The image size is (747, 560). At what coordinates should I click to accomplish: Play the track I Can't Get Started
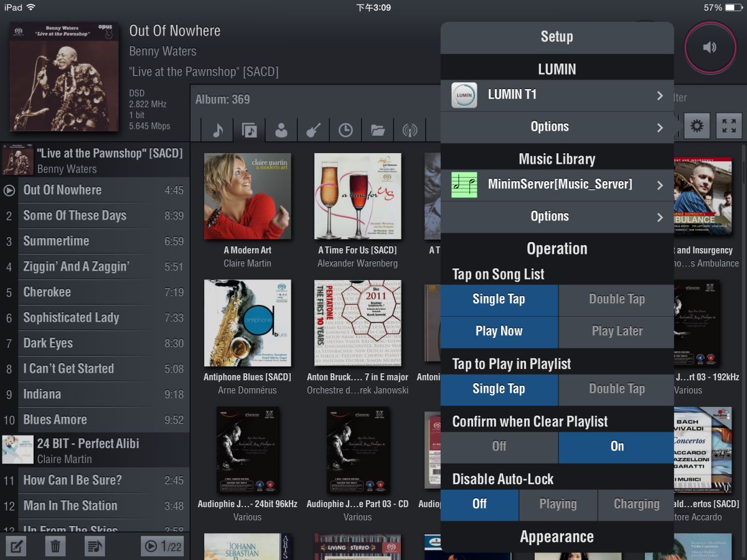tap(95, 369)
